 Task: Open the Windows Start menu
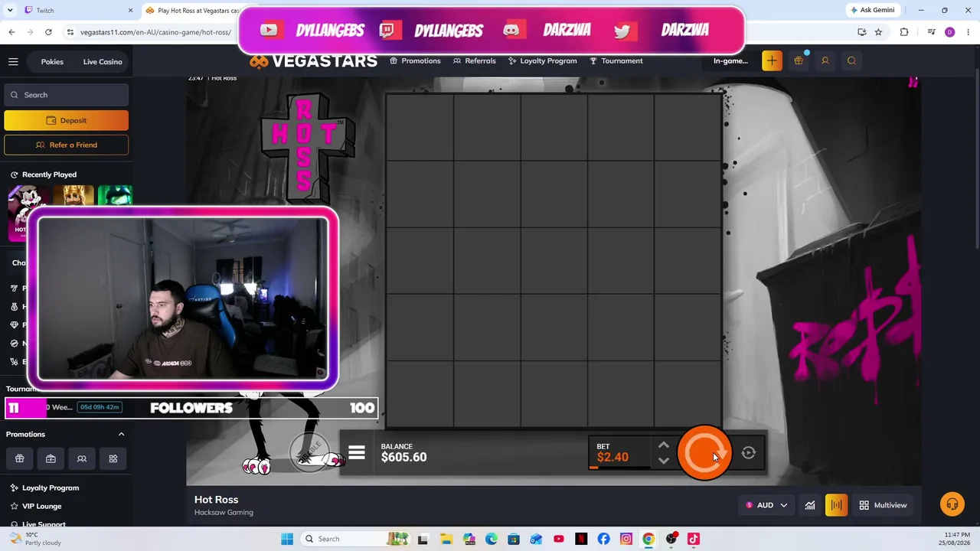click(x=287, y=539)
